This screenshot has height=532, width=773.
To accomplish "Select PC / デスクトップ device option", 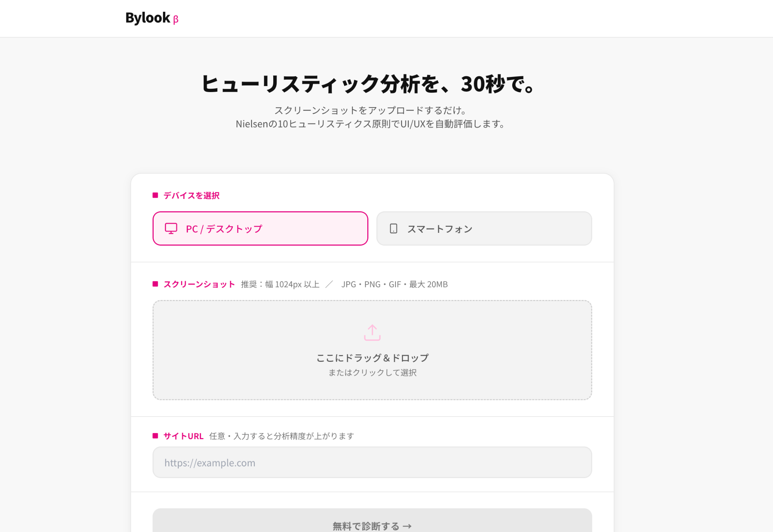I will click(x=260, y=229).
